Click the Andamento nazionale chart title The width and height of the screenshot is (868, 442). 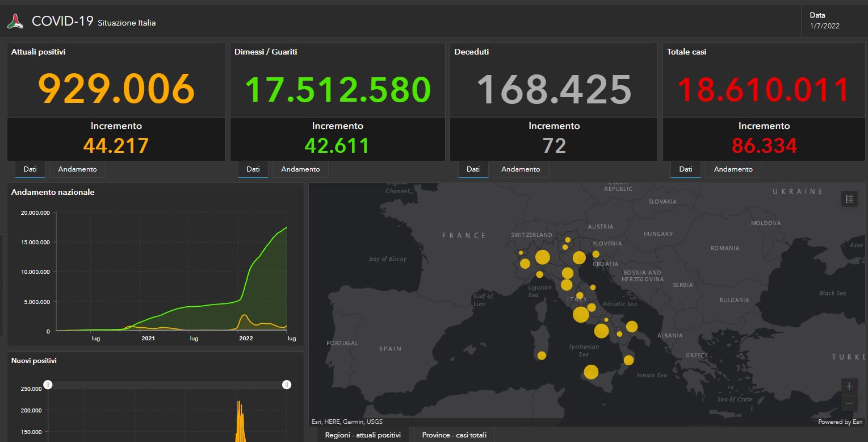point(53,192)
